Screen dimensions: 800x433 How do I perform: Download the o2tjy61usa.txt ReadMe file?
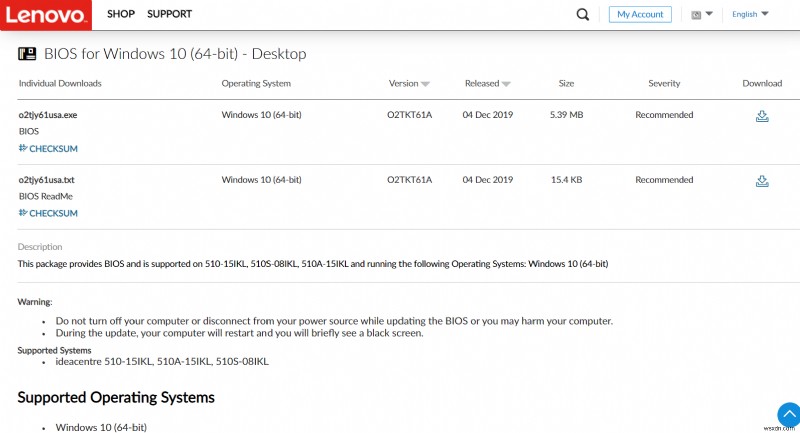[762, 181]
